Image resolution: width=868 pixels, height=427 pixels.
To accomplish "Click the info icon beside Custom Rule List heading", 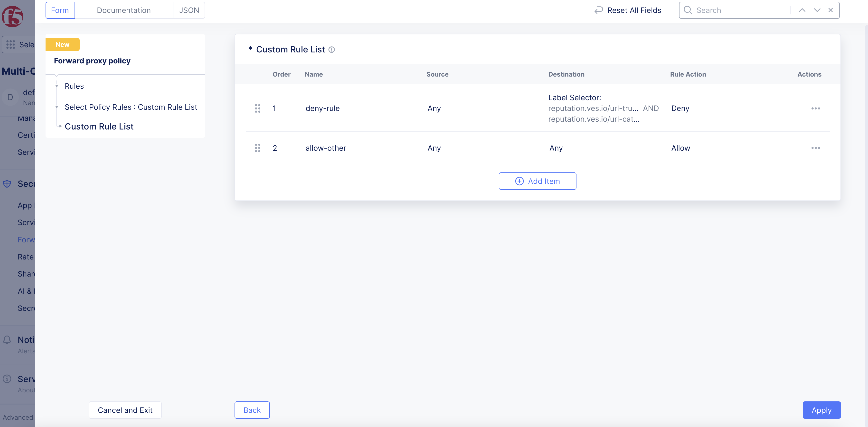I will pyautogui.click(x=332, y=50).
